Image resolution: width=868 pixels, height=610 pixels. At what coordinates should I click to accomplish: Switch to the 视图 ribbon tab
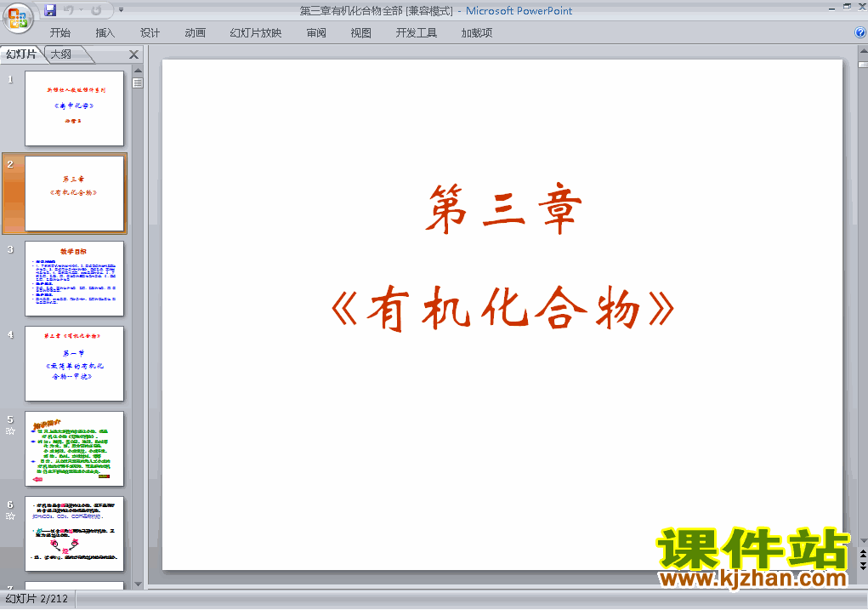361,32
